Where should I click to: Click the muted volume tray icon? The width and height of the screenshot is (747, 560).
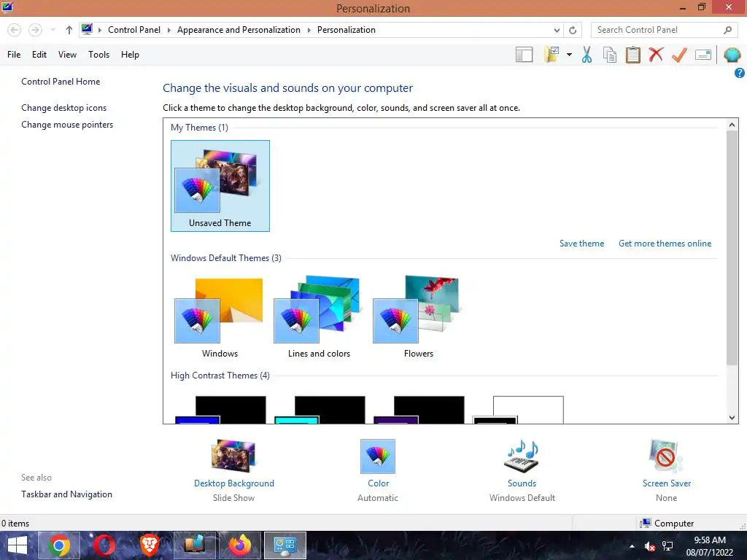click(649, 546)
